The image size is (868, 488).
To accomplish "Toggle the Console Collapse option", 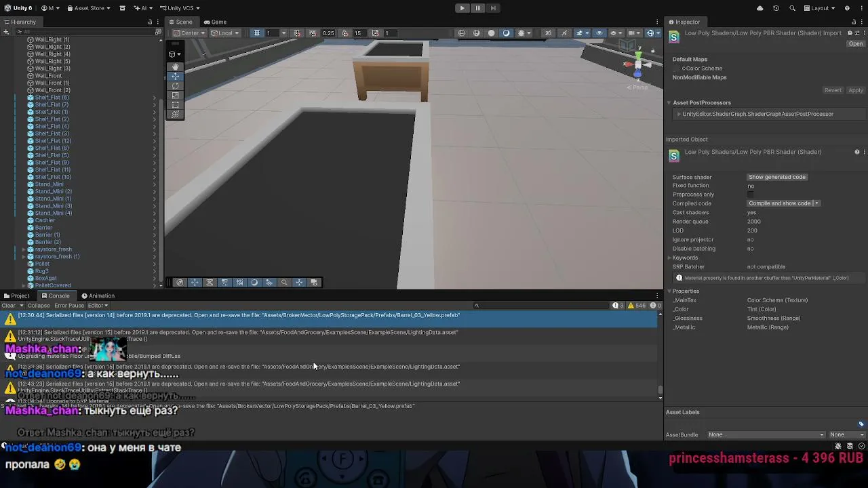I will (39, 306).
